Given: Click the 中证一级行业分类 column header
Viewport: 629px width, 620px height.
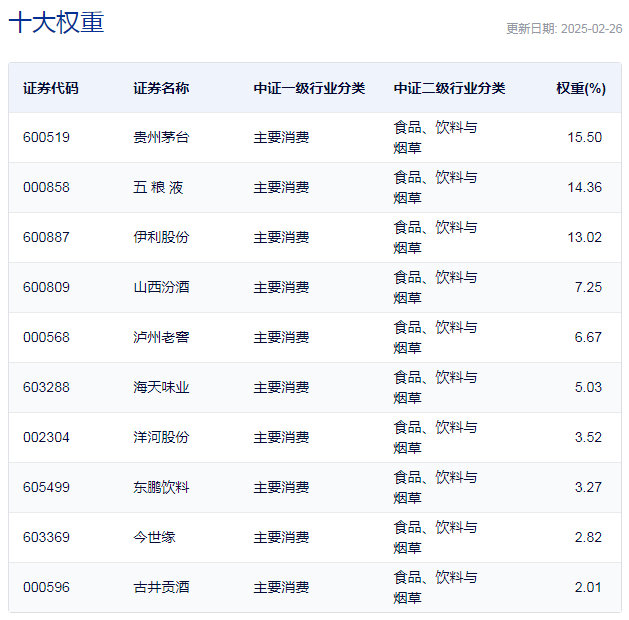Looking at the screenshot, I should click(309, 88).
